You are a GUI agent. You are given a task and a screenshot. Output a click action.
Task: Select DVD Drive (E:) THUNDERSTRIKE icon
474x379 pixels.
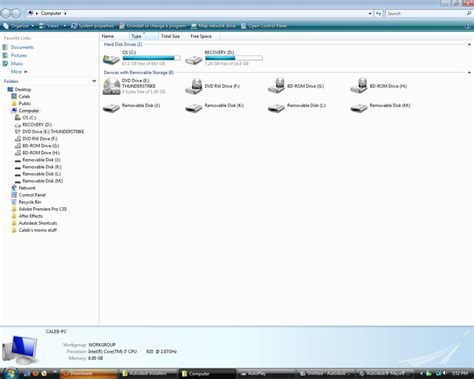(x=111, y=86)
